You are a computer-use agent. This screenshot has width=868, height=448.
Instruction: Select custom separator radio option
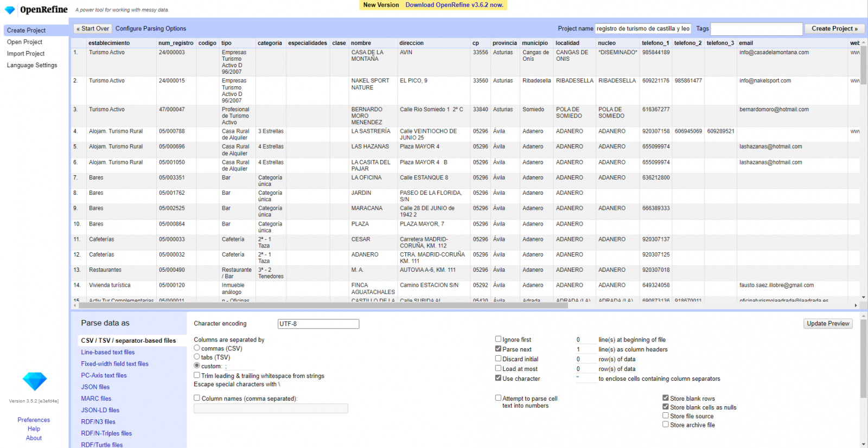197,366
